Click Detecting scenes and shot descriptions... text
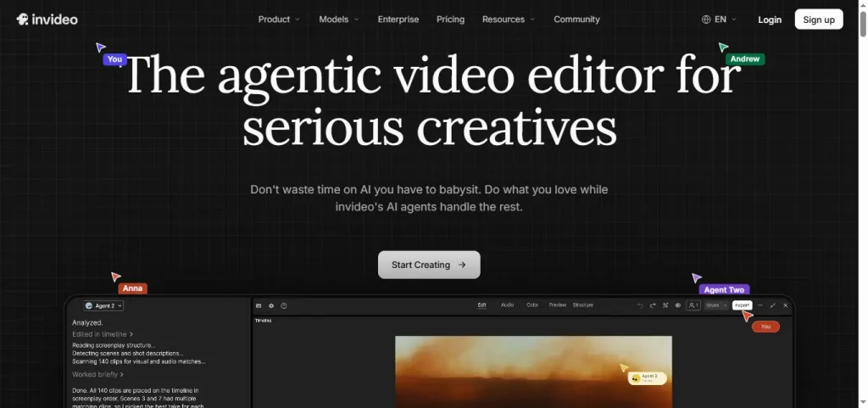Screen dimensions: 868x408 pos(128,353)
